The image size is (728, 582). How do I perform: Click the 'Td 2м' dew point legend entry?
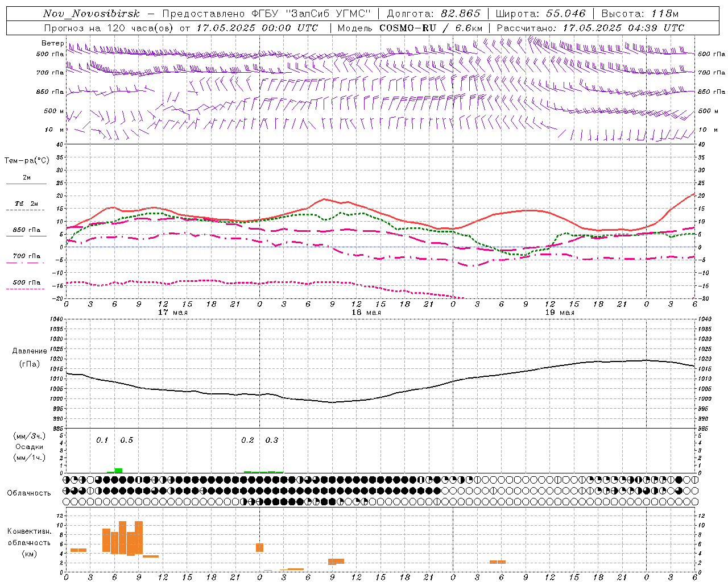pyautogui.click(x=26, y=203)
